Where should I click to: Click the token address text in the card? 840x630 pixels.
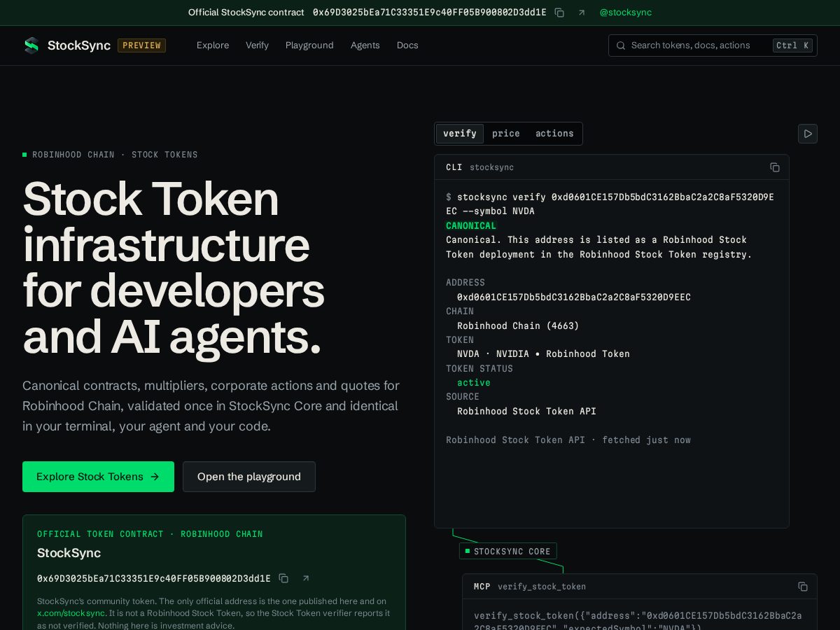pos(154,578)
